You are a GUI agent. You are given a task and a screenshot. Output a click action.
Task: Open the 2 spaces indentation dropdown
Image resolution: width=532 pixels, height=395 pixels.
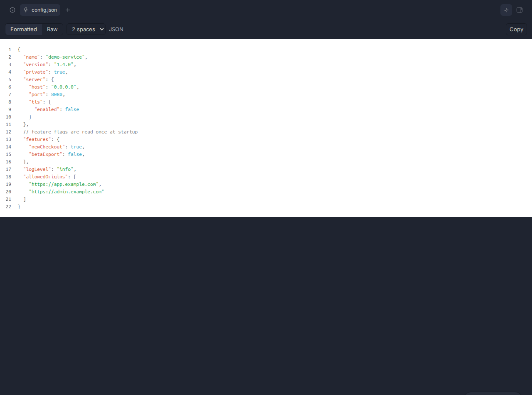pos(86,29)
